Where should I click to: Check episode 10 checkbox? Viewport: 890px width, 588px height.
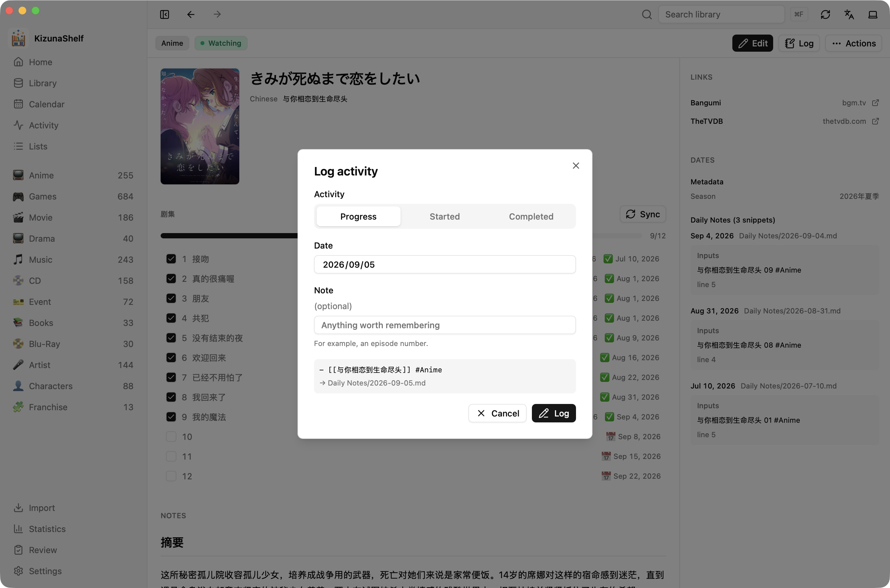(x=171, y=437)
